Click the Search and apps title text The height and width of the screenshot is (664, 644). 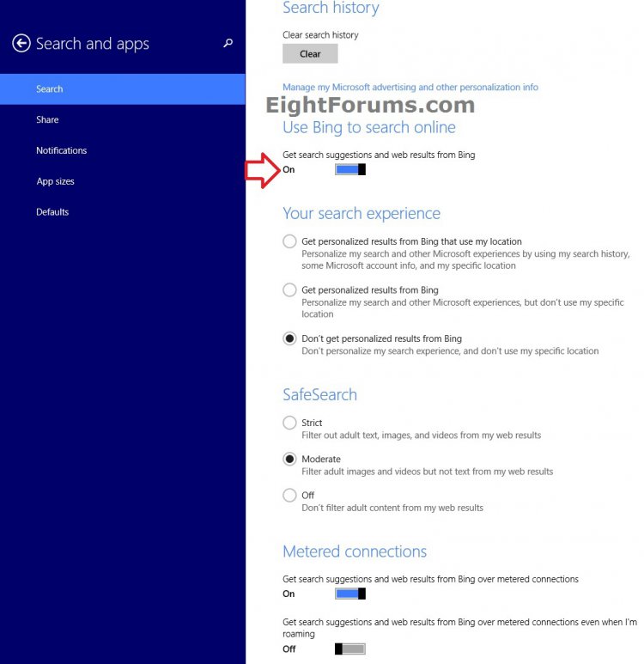pyautogui.click(x=93, y=44)
